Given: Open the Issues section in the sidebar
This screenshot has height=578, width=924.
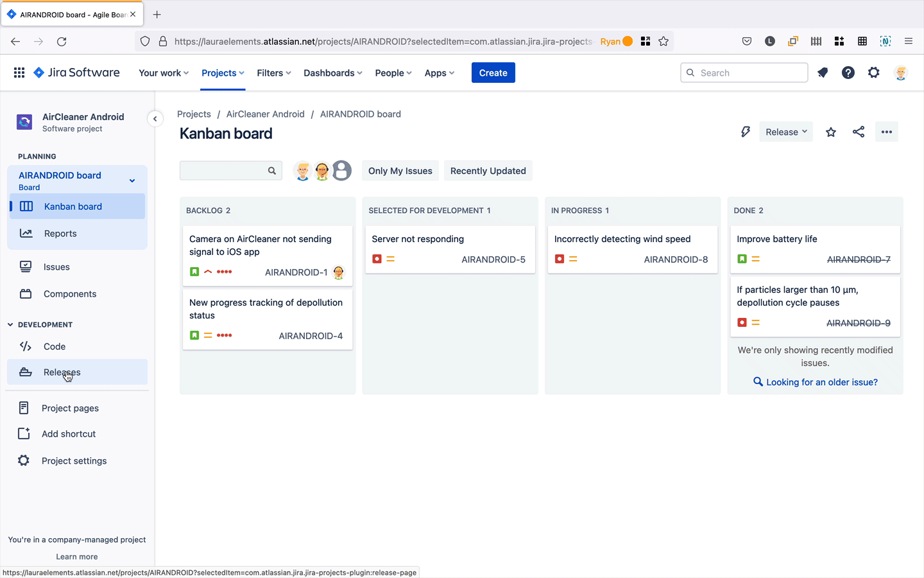Looking at the screenshot, I should pos(56,267).
